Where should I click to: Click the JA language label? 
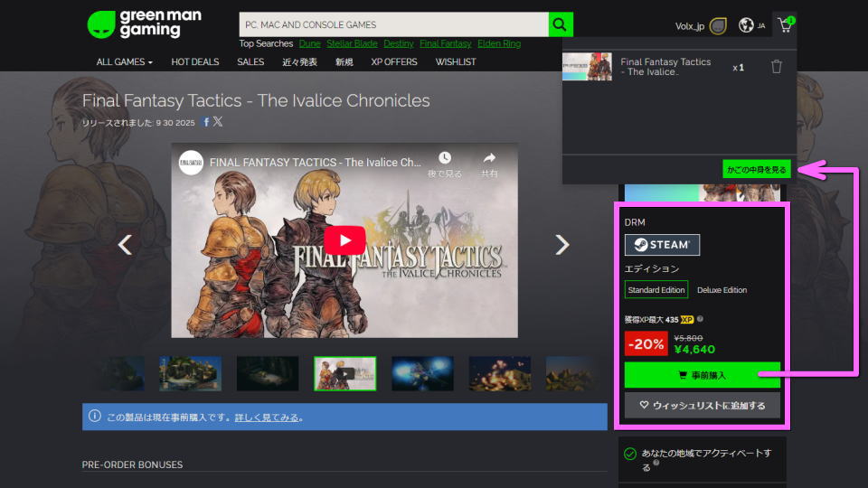click(x=761, y=25)
